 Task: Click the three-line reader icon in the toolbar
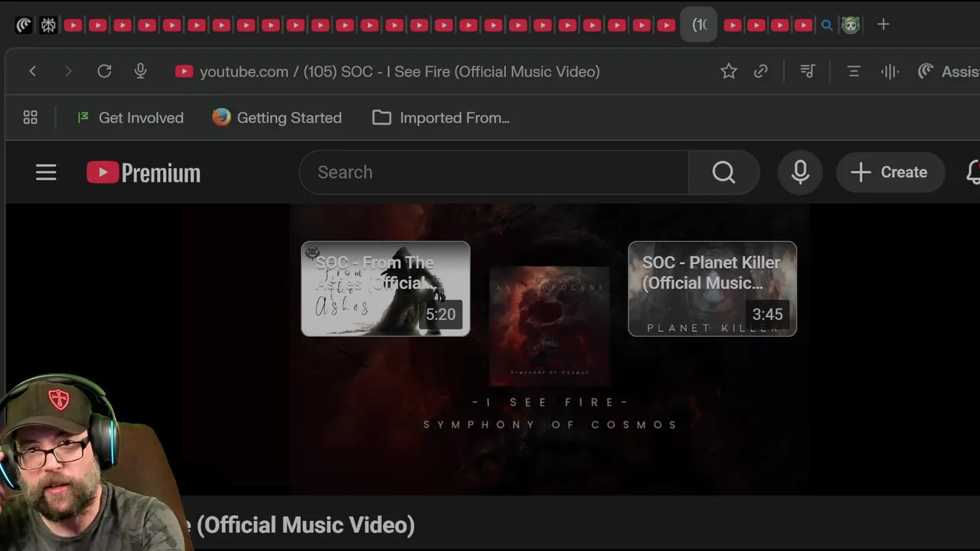click(x=853, y=71)
